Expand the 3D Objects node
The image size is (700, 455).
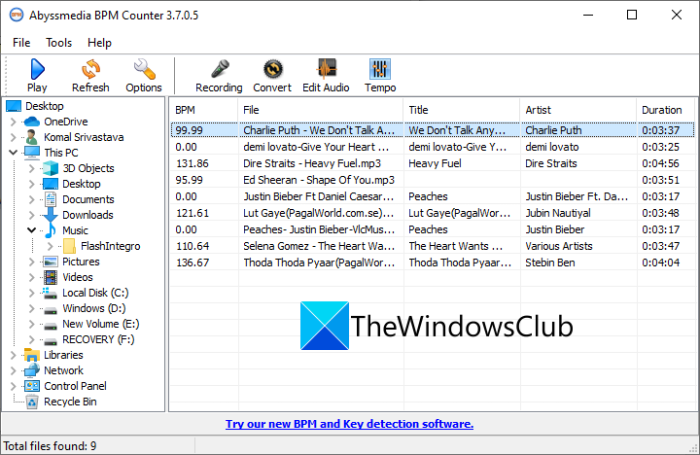click(32, 168)
